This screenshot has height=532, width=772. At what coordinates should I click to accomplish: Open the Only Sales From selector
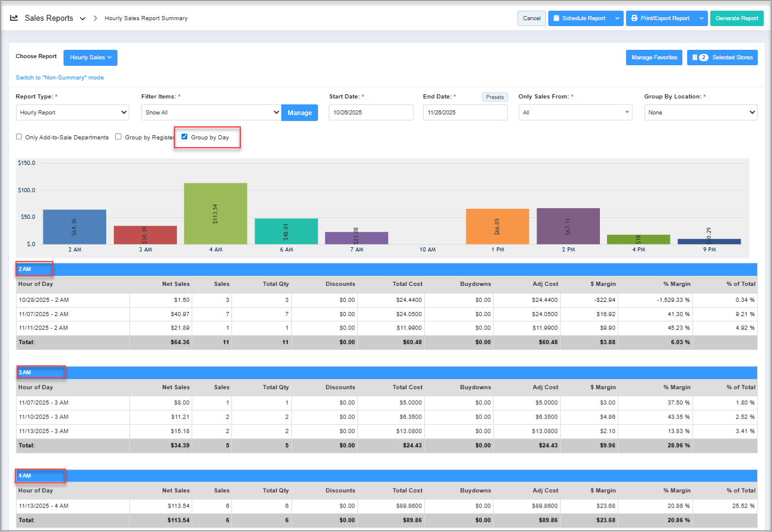[575, 112]
